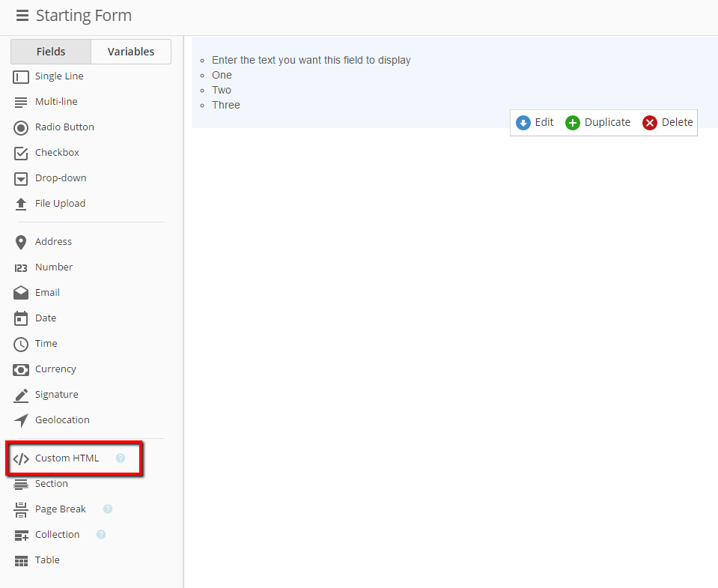Click the Signature pen icon
718x588 pixels.
point(21,395)
